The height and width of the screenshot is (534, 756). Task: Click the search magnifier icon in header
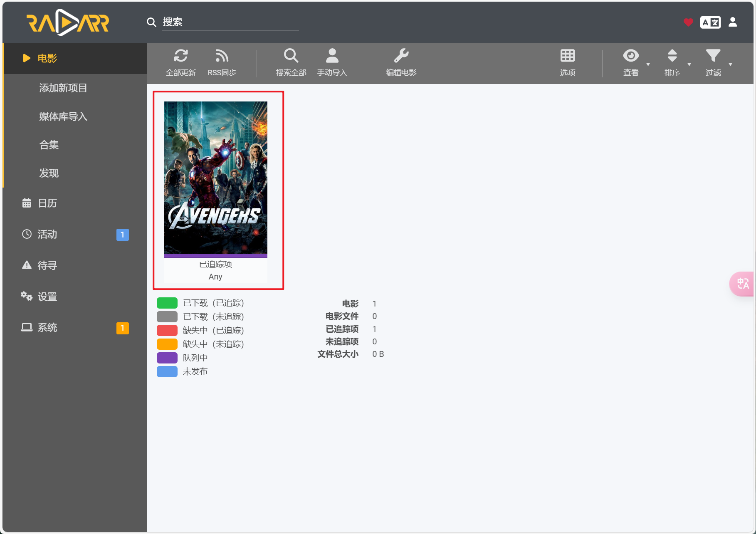[x=151, y=22]
